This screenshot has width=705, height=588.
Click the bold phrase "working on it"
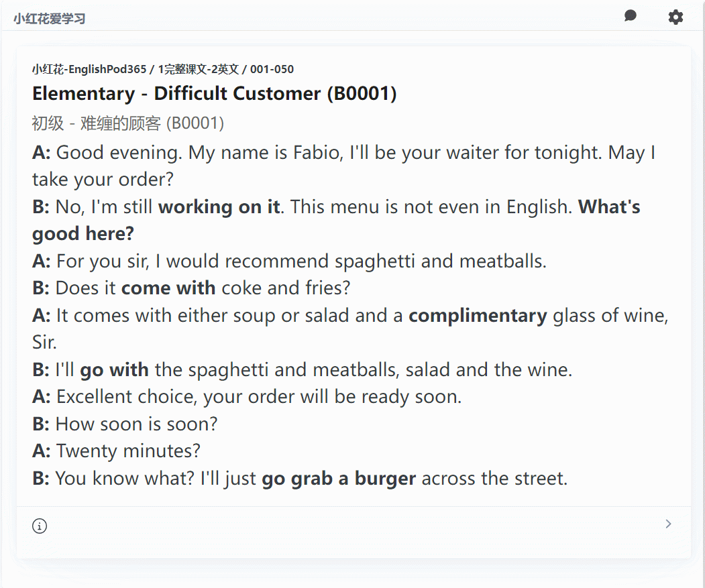click(219, 207)
